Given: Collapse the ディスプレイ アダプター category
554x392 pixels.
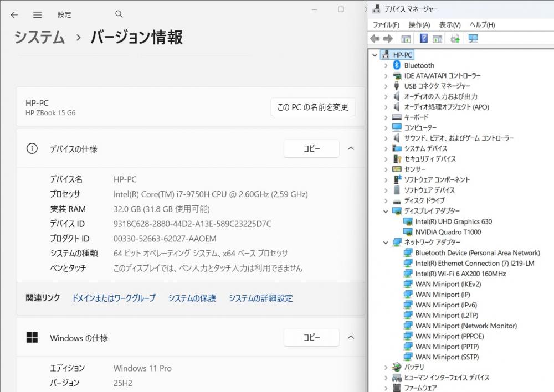Looking at the screenshot, I should click(x=386, y=211).
